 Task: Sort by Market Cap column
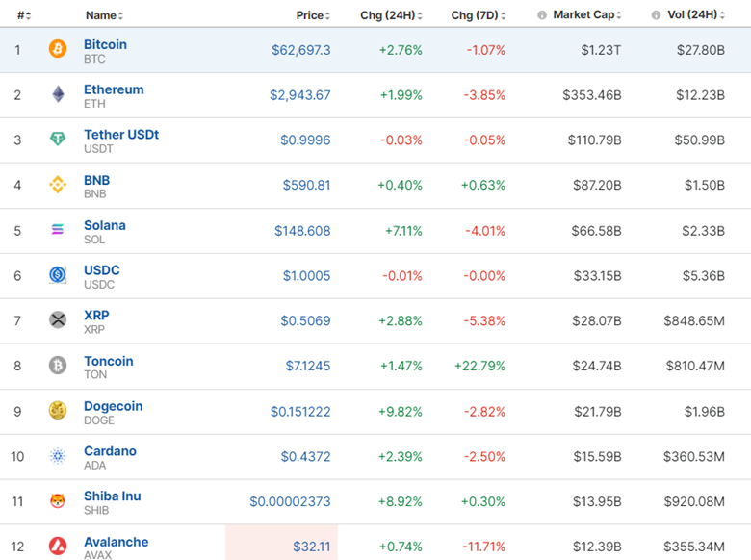coord(587,14)
